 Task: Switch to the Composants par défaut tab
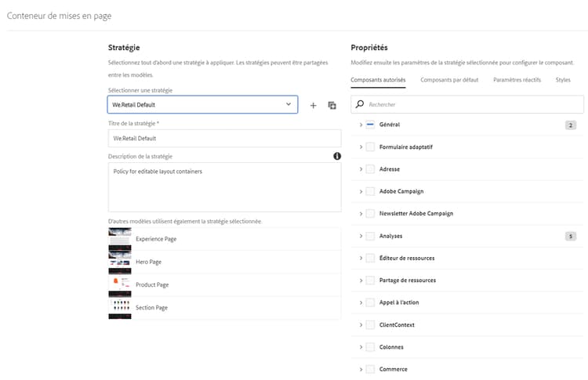coord(450,80)
